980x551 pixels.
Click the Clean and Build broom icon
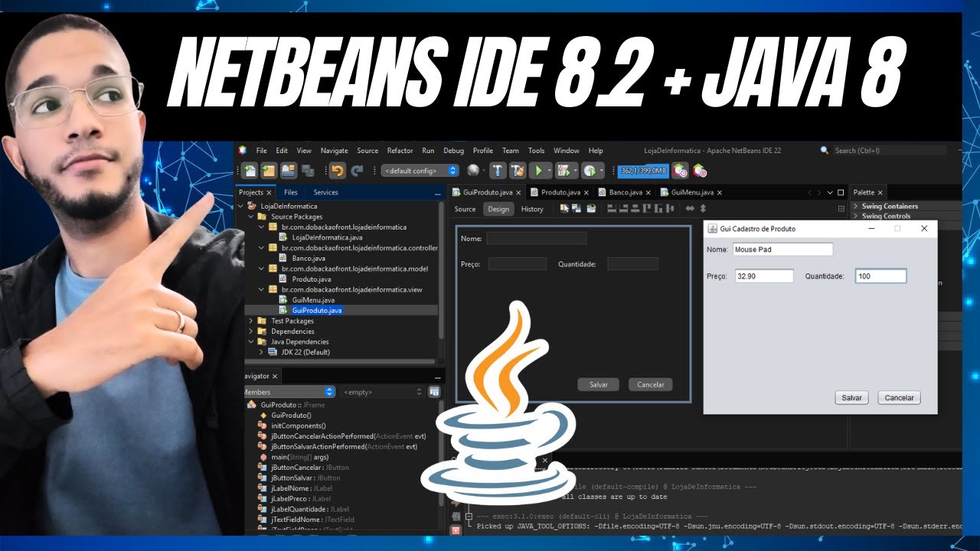coord(518,171)
